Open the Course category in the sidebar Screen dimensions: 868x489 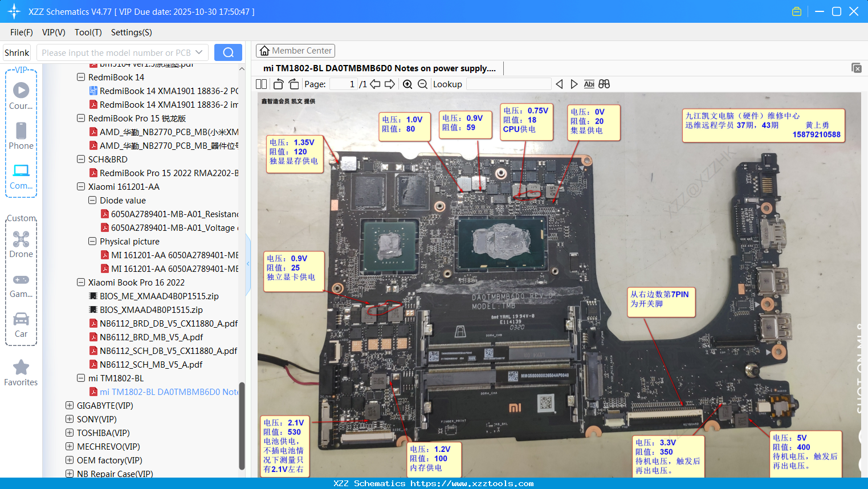[x=21, y=96]
